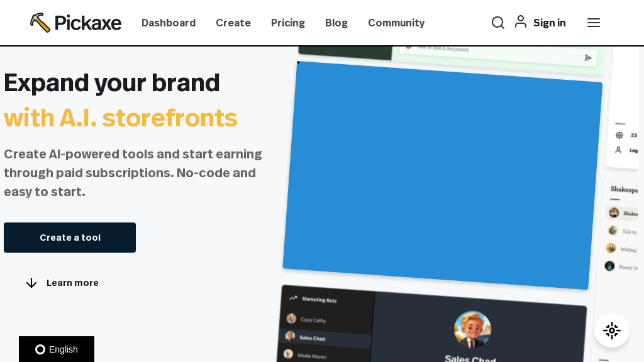
Task: Open the English language selector
Action: pyautogui.click(x=57, y=349)
